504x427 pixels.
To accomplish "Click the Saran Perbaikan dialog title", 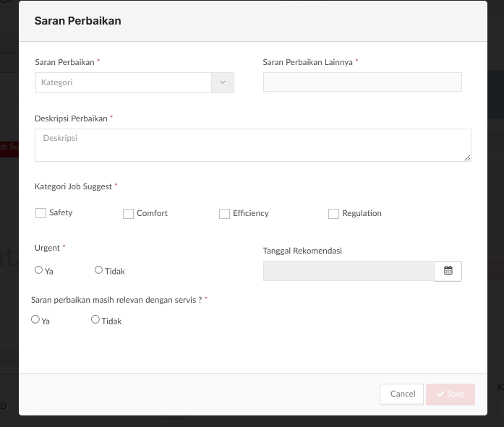I will click(77, 21).
